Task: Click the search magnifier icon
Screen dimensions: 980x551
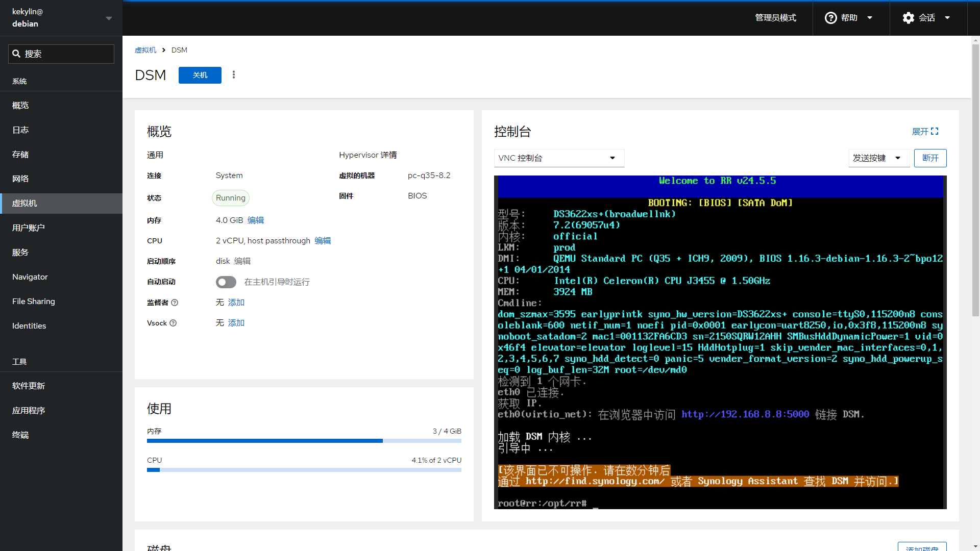Action: coord(16,54)
